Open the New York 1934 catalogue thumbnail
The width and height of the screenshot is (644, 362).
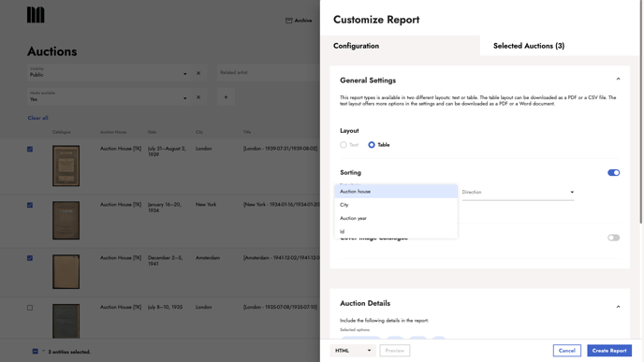(66, 220)
